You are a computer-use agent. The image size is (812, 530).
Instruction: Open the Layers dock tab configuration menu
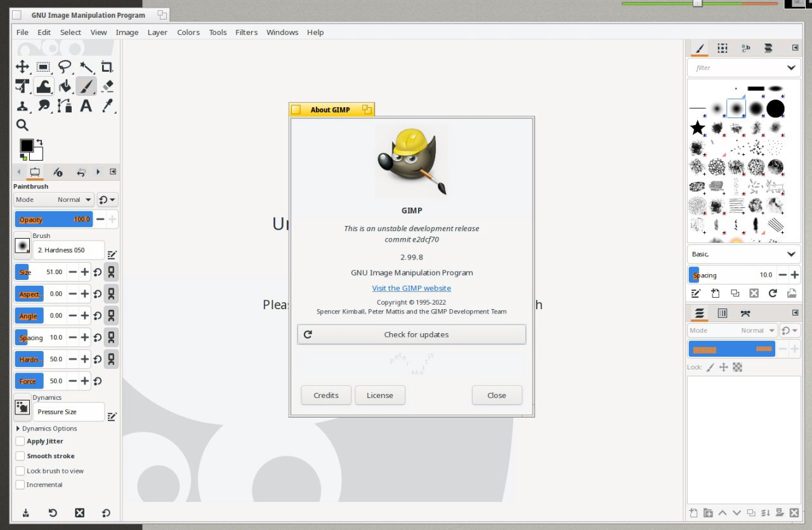coord(795,313)
